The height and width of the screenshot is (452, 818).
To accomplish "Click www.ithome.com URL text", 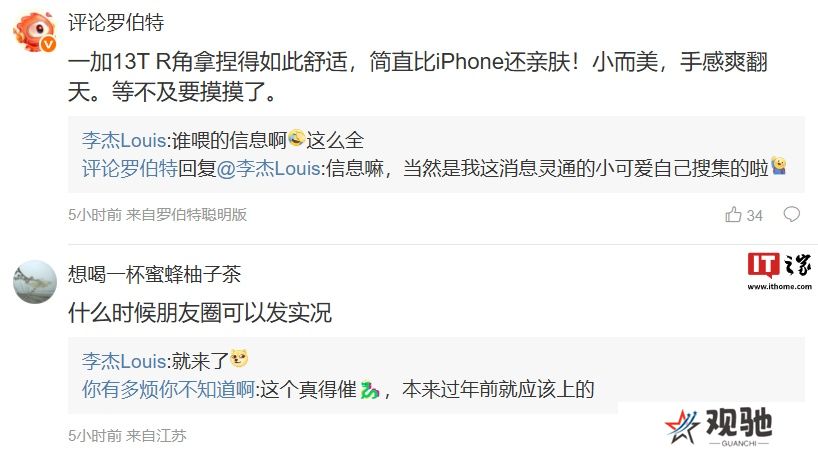I will click(x=779, y=286).
